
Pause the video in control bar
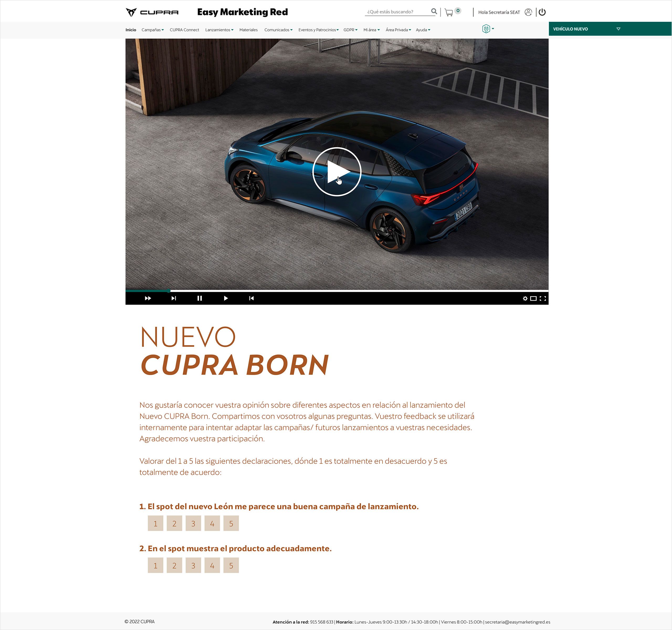[x=199, y=298]
